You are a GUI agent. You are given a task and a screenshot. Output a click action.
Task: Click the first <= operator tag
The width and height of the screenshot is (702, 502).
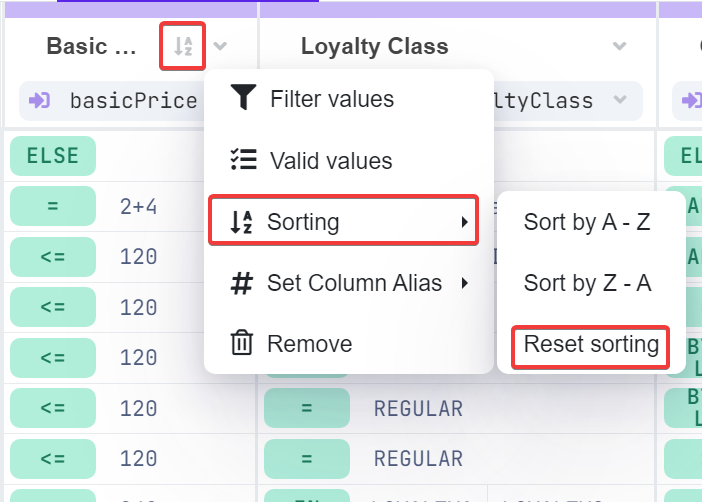(x=52, y=257)
